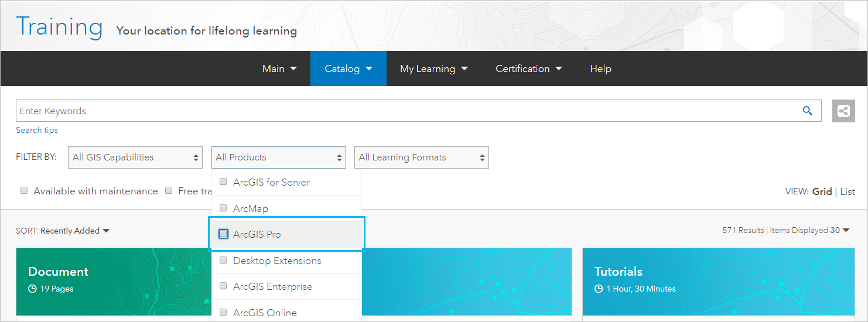Switch to Grid view
Screen dimensions: 868x322
click(822, 191)
